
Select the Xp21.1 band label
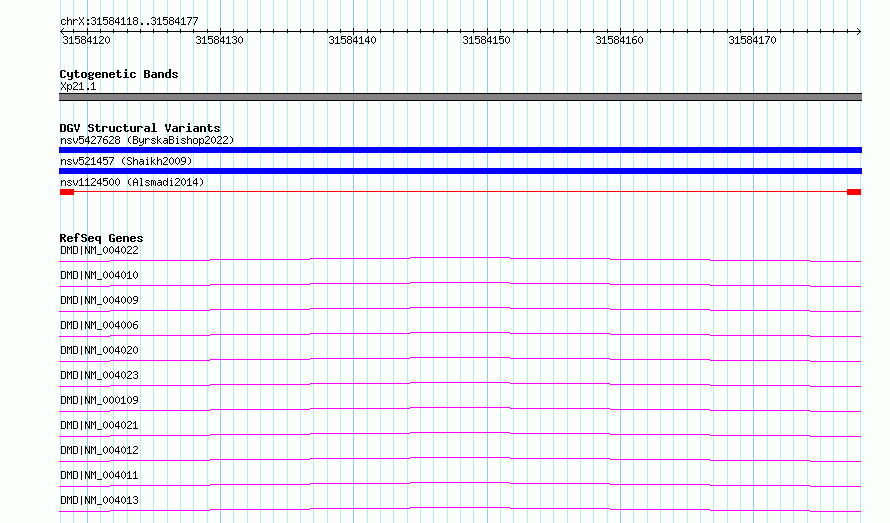pyautogui.click(x=78, y=86)
